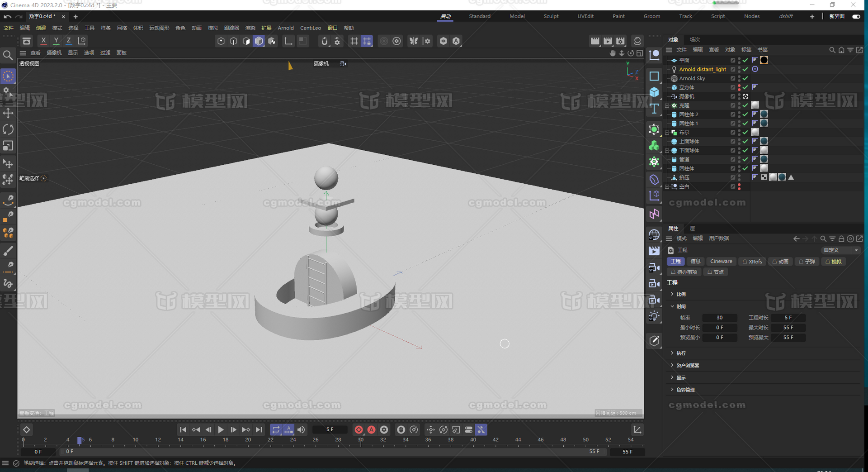The height and width of the screenshot is (472, 868).
Task: Click the black color swatch next to 平面
Action: [764, 60]
